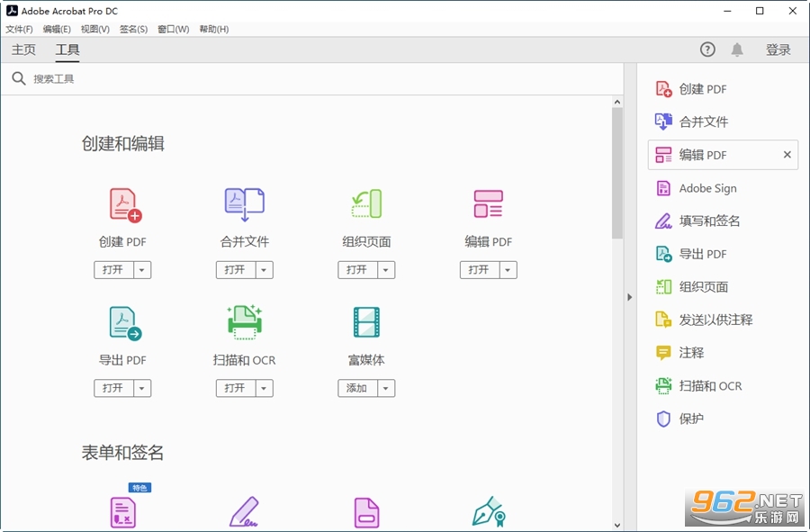
Task: Remove 编辑 PDF shortcut with X button
Action: pos(787,155)
